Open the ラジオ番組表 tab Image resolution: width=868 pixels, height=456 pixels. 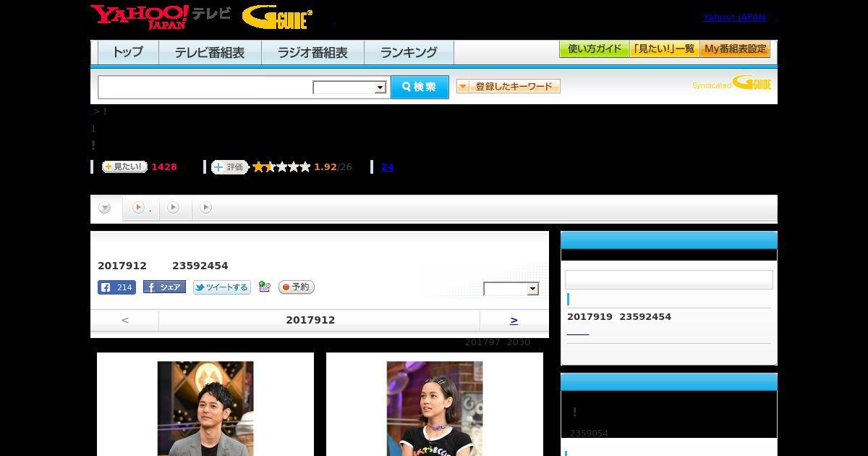tap(312, 52)
